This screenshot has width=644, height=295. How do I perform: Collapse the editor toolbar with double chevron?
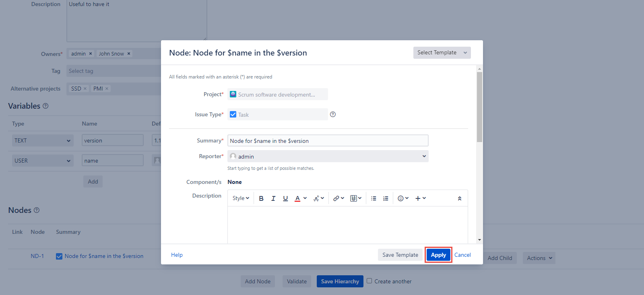(460, 198)
